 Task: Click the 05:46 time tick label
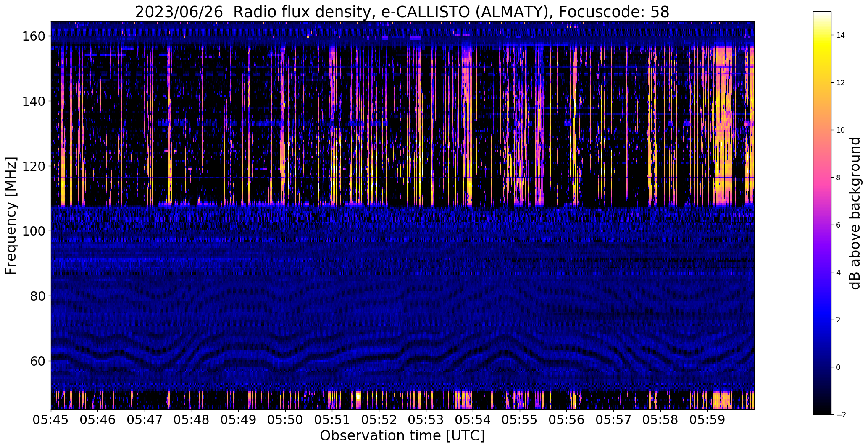(97, 420)
